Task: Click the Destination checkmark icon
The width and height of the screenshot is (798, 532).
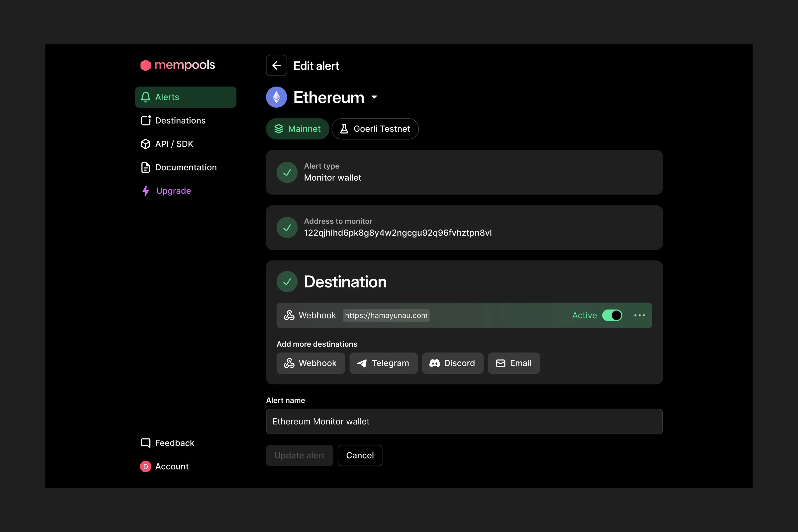Action: (287, 282)
